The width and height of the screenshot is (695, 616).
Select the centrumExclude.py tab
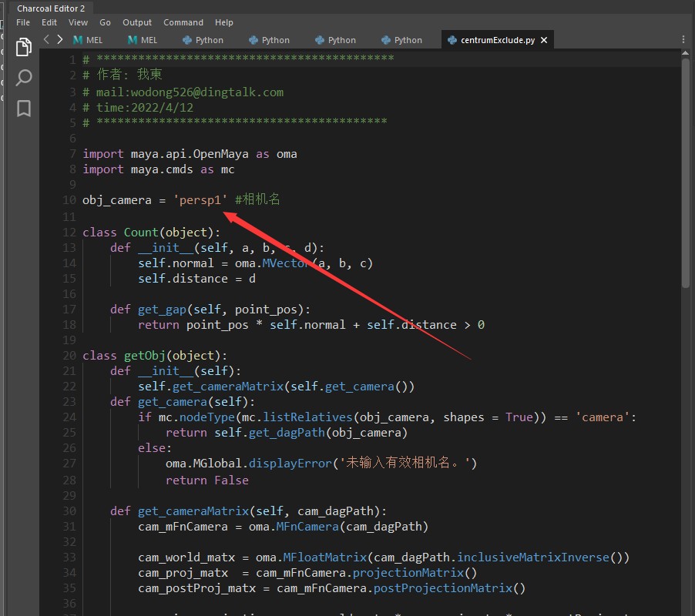(497, 40)
